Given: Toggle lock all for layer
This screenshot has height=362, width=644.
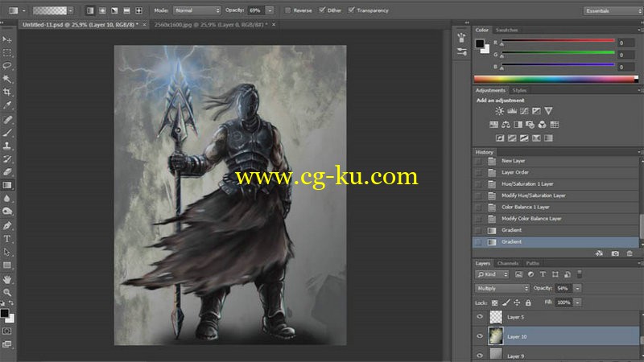Looking at the screenshot, I should pyautogui.click(x=528, y=303).
